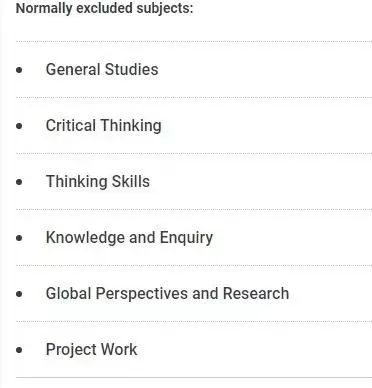Screen dimensions: 372x388
Task: Click the bullet beside Project Work
Action: 19,350
